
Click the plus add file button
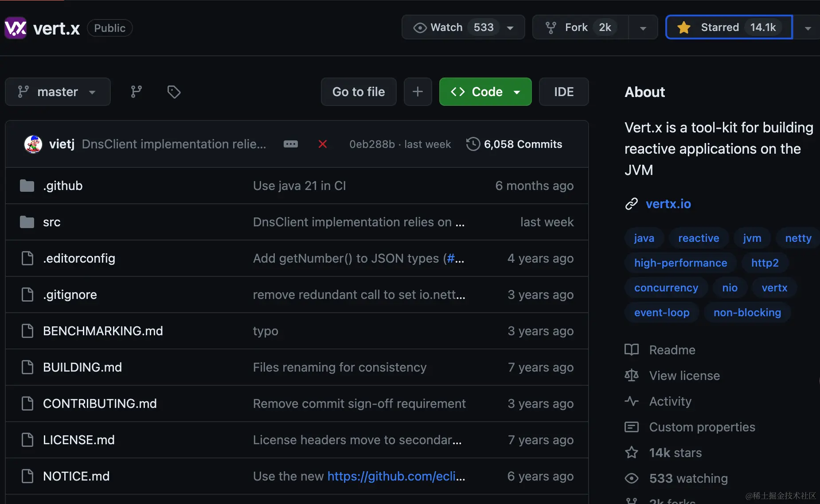click(x=418, y=92)
